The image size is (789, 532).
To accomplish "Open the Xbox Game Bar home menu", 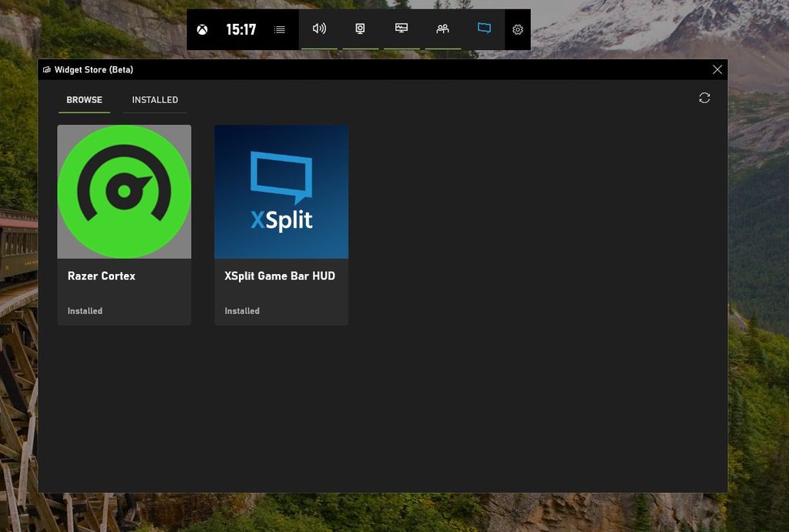I will (x=203, y=29).
